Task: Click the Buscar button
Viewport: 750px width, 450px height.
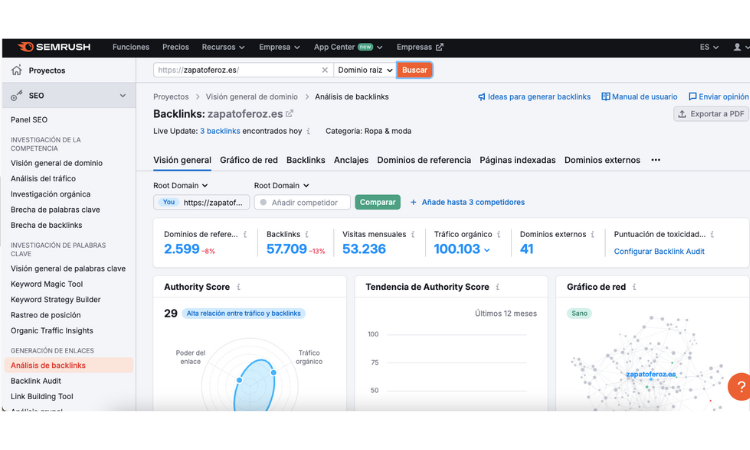Action: 415,70
